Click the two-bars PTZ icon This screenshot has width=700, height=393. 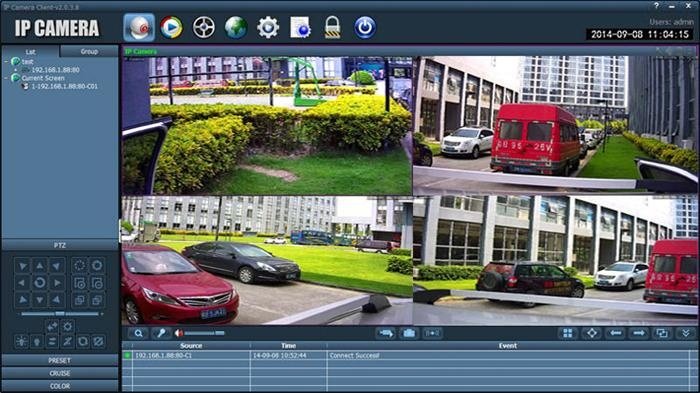(x=52, y=342)
